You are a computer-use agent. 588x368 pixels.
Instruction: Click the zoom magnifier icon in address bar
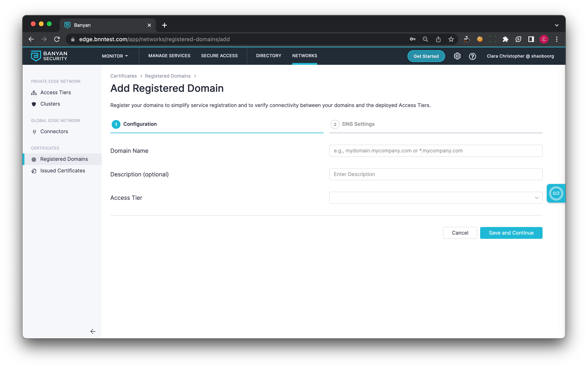tap(425, 39)
